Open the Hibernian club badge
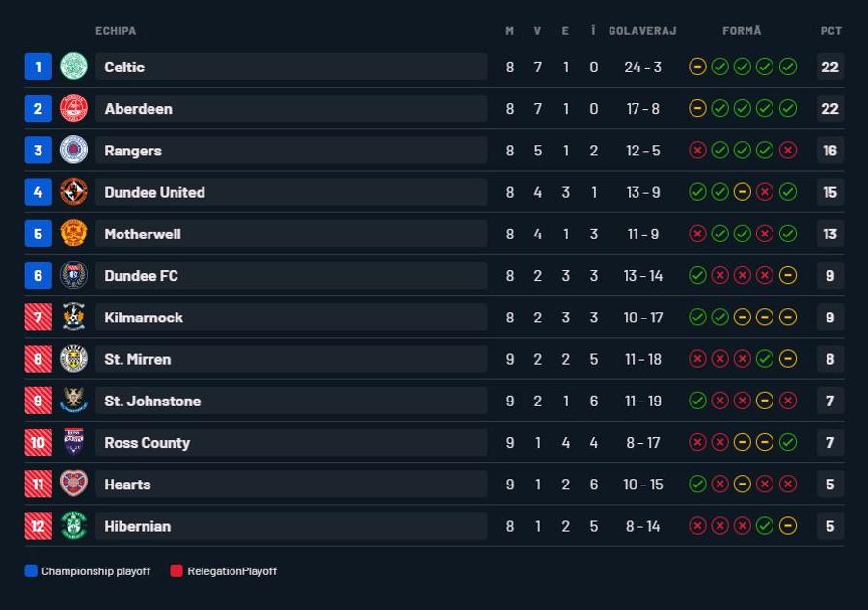Screen dimensions: 868x610 (x=73, y=526)
